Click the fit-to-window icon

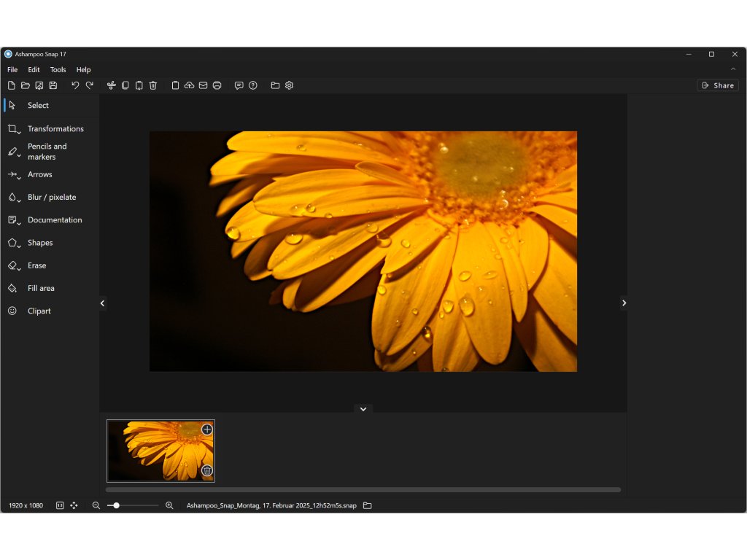74,505
